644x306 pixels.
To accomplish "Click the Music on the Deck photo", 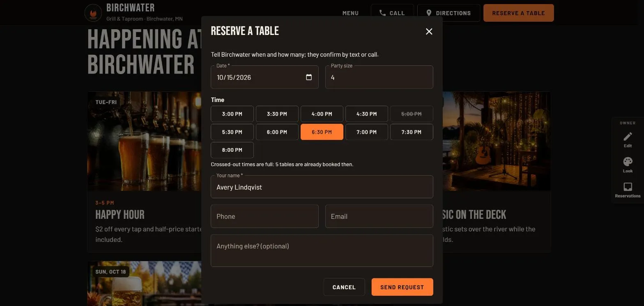I will point(496,141).
